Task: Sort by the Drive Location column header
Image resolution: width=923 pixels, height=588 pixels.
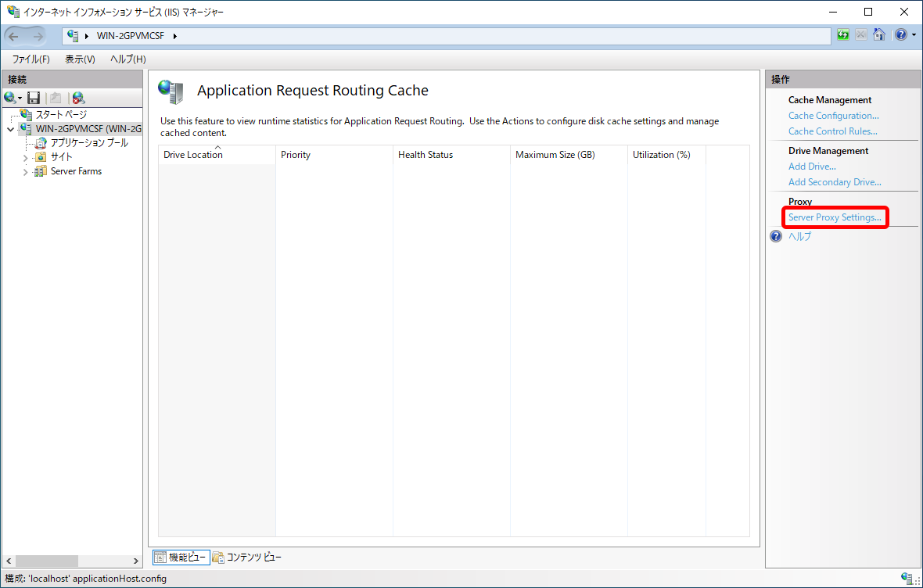Action: (x=193, y=155)
